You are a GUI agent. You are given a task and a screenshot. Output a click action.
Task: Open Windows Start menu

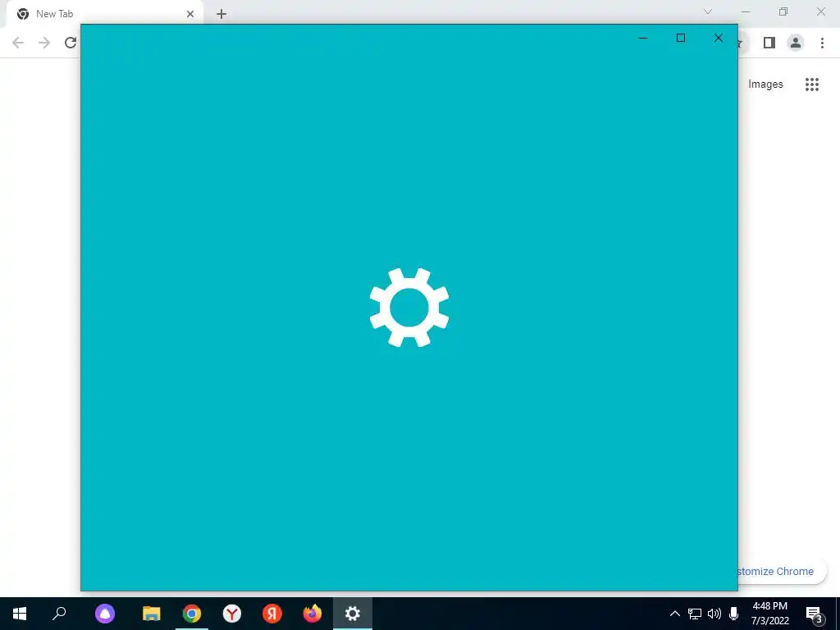(x=20, y=614)
